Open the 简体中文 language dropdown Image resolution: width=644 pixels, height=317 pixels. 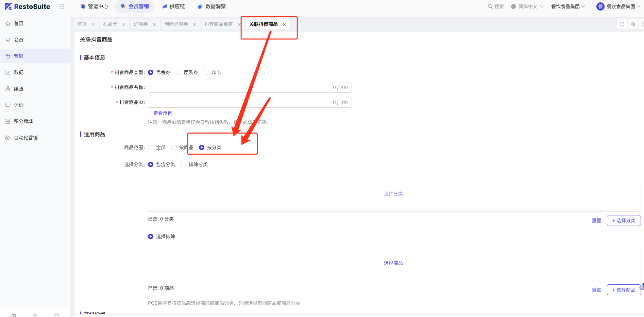pos(527,6)
